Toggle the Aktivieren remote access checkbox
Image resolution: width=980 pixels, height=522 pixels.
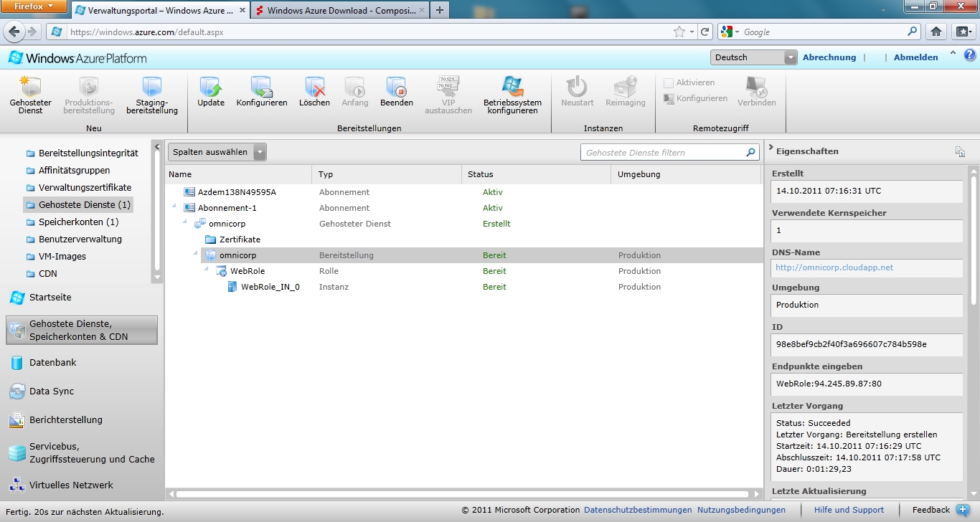669,83
